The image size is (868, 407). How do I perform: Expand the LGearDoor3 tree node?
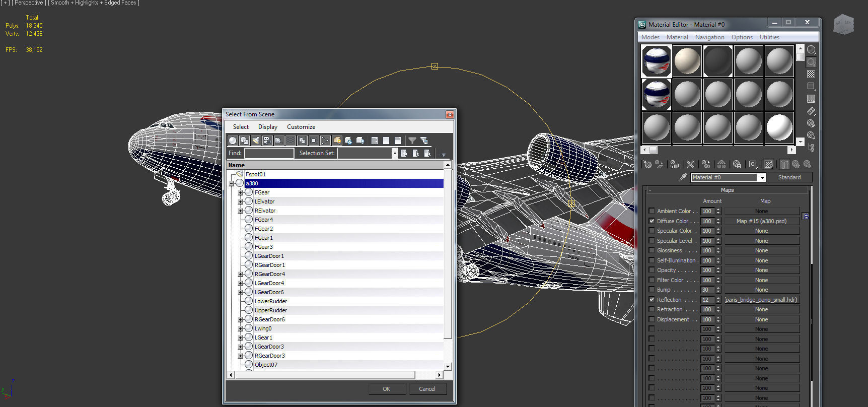tap(241, 347)
